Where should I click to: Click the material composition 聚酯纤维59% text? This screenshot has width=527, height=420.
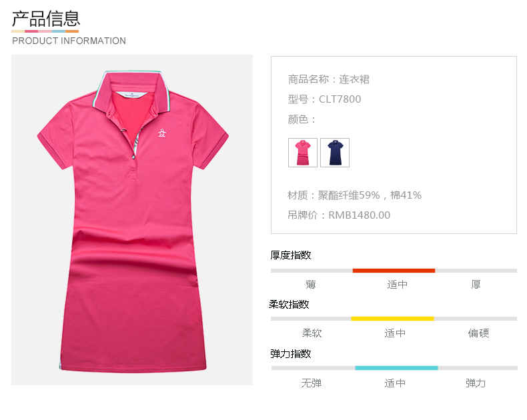[x=349, y=195]
